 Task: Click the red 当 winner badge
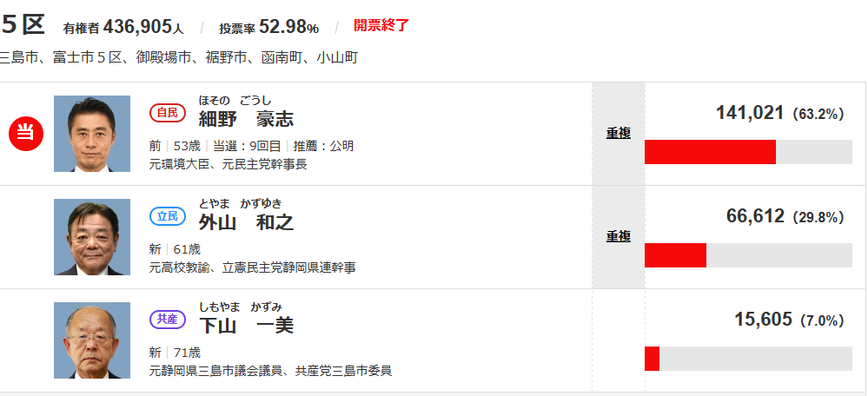click(x=26, y=133)
